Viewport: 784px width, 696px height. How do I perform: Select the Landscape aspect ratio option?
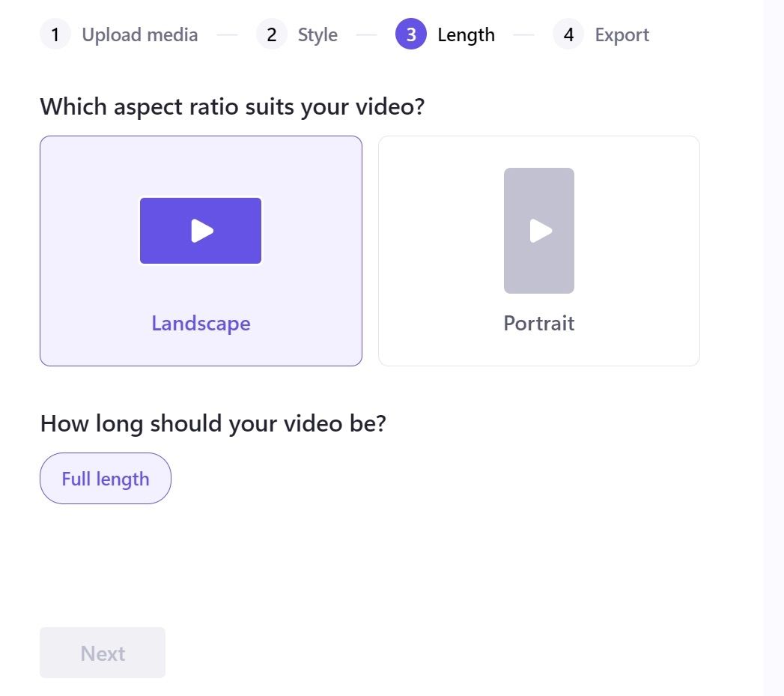tap(201, 251)
